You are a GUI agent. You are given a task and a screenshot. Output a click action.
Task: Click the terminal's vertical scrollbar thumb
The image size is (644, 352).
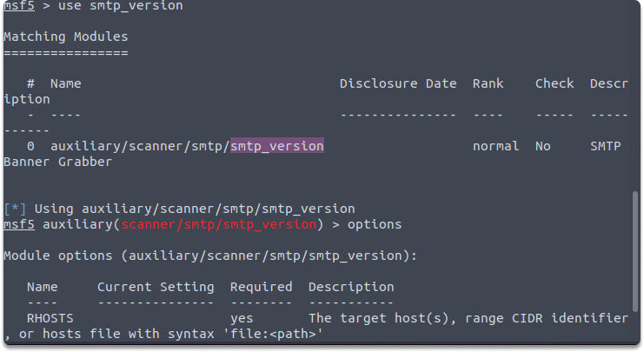point(635,251)
